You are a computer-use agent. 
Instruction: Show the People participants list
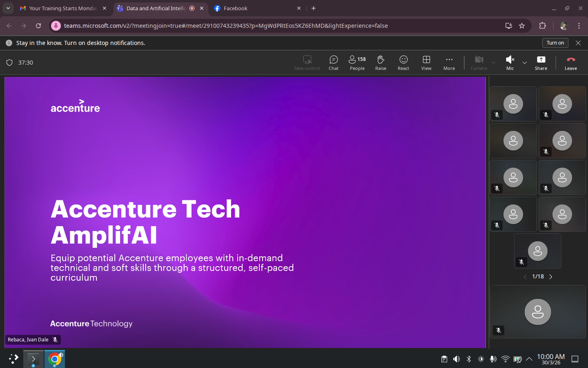click(357, 63)
